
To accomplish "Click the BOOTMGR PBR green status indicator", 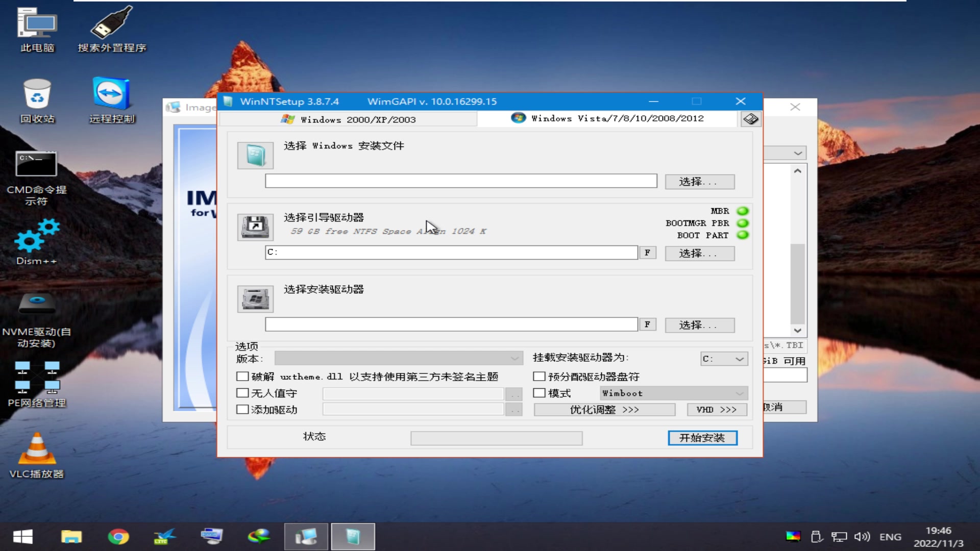I will click(x=743, y=223).
